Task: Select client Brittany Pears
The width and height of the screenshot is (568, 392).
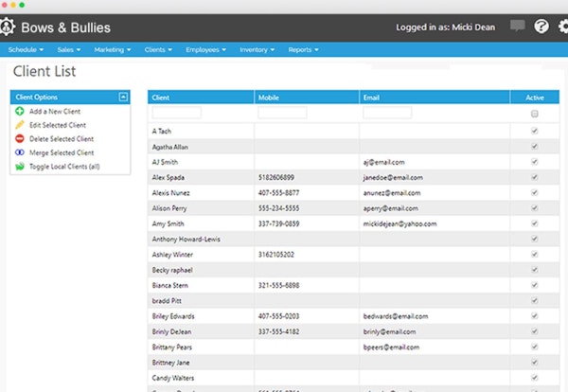Action: tap(172, 347)
